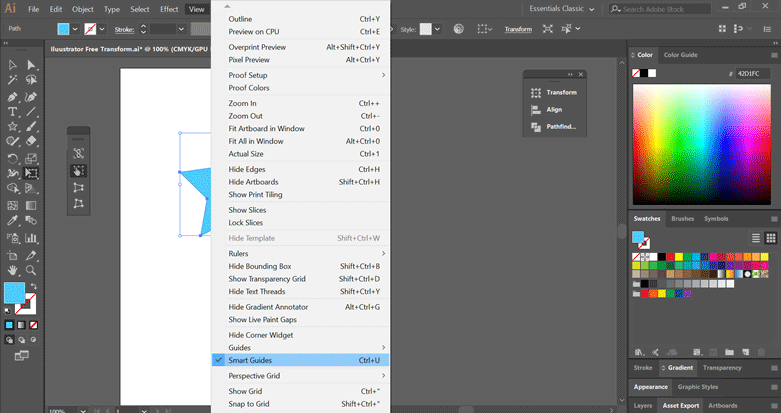Switch to Draw Behind mode

tap(21, 340)
